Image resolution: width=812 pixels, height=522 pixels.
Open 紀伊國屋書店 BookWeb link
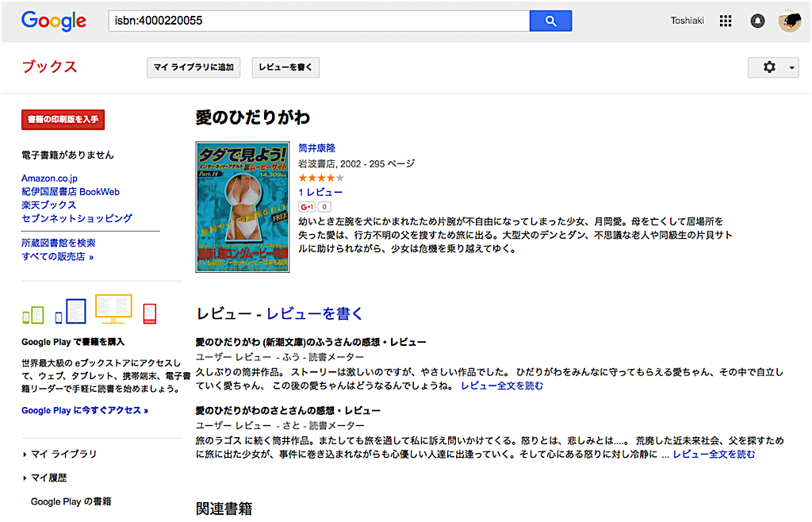[71, 192]
